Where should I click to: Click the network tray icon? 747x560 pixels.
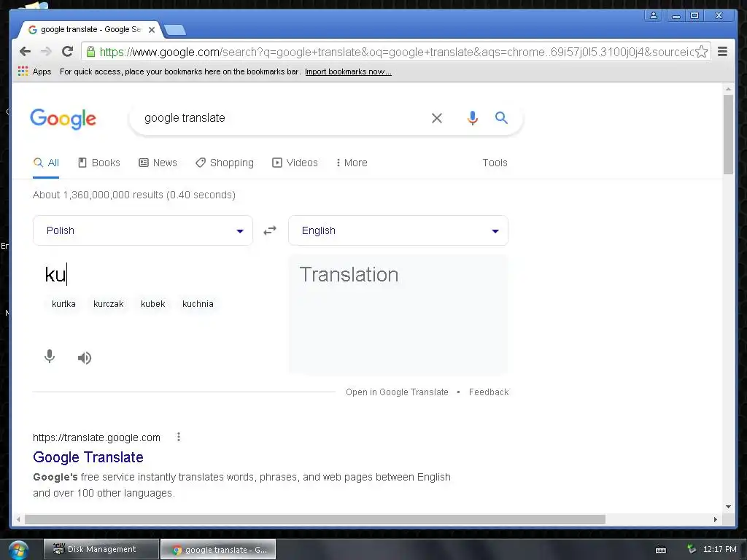tap(692, 549)
